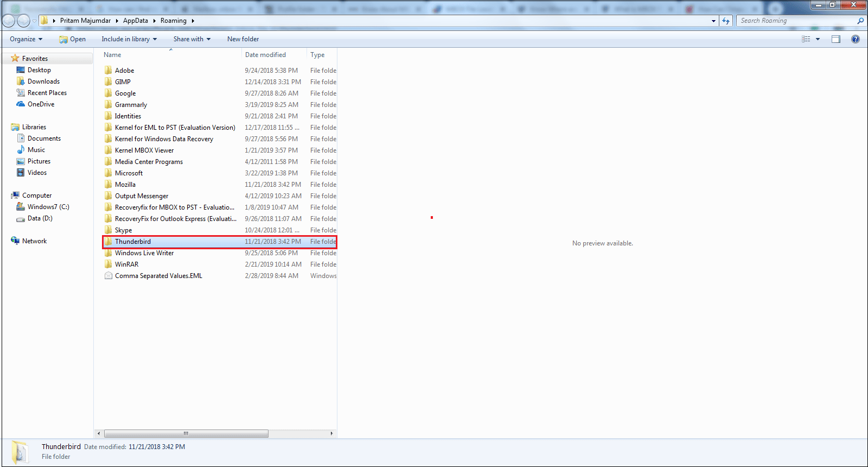Click the horizontal scrollbar left arrow
The height and width of the screenshot is (467, 868).
point(98,433)
